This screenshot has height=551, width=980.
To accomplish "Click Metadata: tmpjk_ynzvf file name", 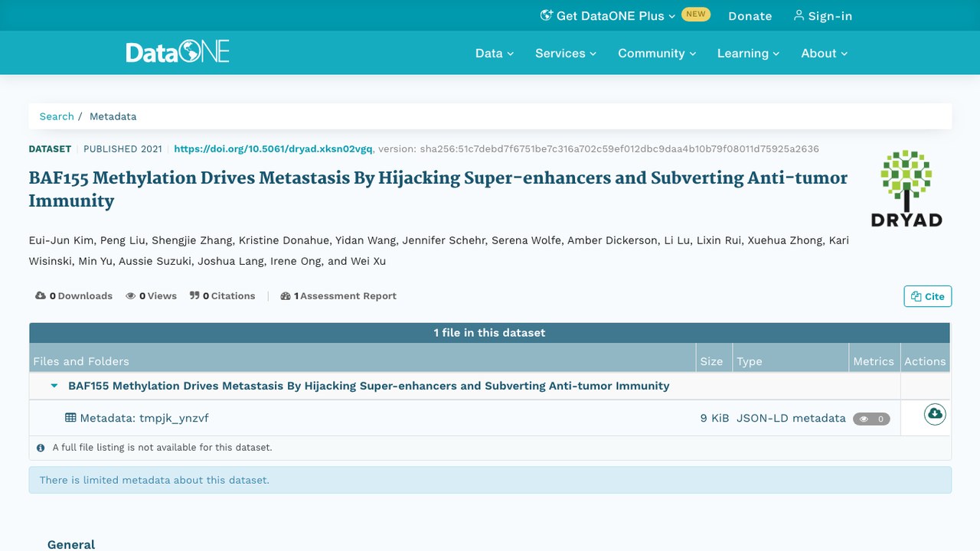I will click(144, 418).
